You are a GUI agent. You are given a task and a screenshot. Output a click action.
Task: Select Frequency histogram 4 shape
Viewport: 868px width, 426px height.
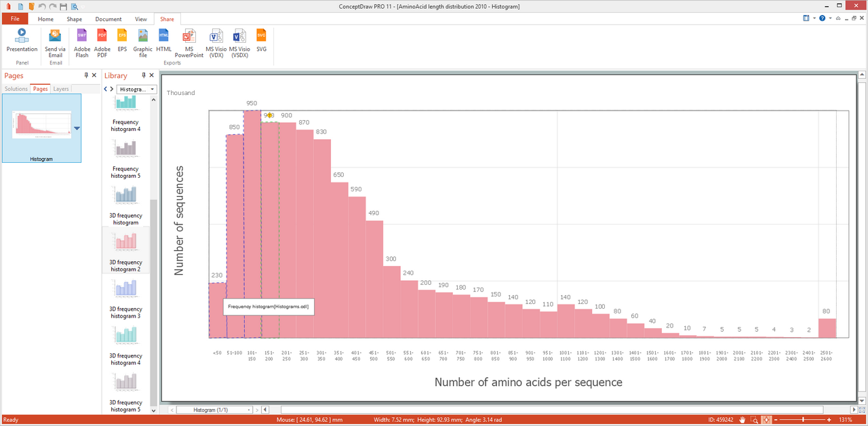pos(125,113)
